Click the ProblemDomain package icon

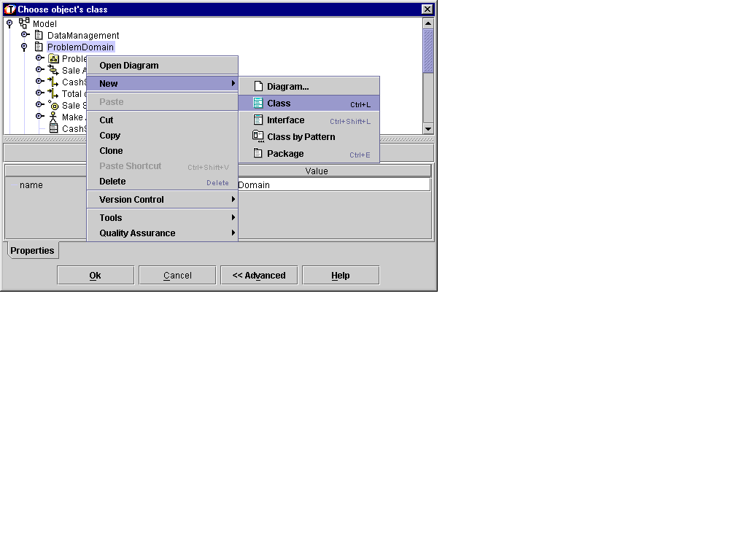point(39,47)
